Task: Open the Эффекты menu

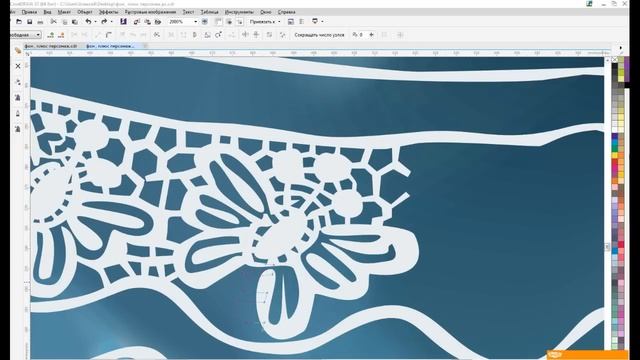Action: [x=109, y=12]
